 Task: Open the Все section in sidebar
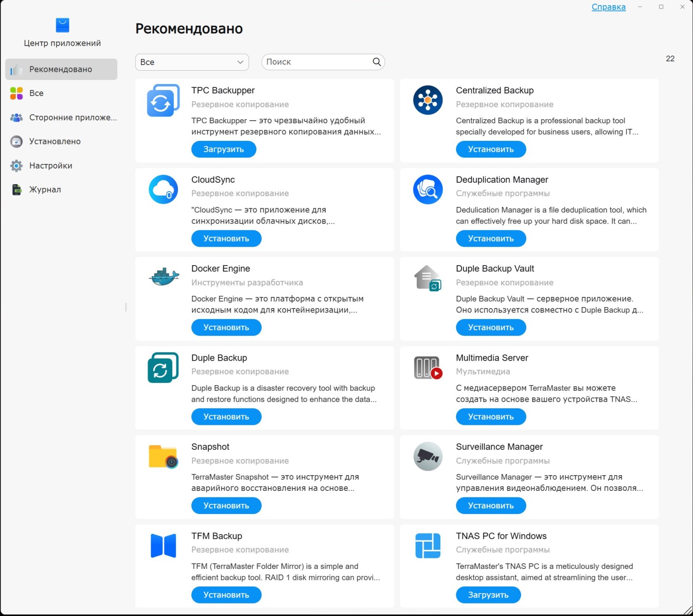(x=61, y=93)
